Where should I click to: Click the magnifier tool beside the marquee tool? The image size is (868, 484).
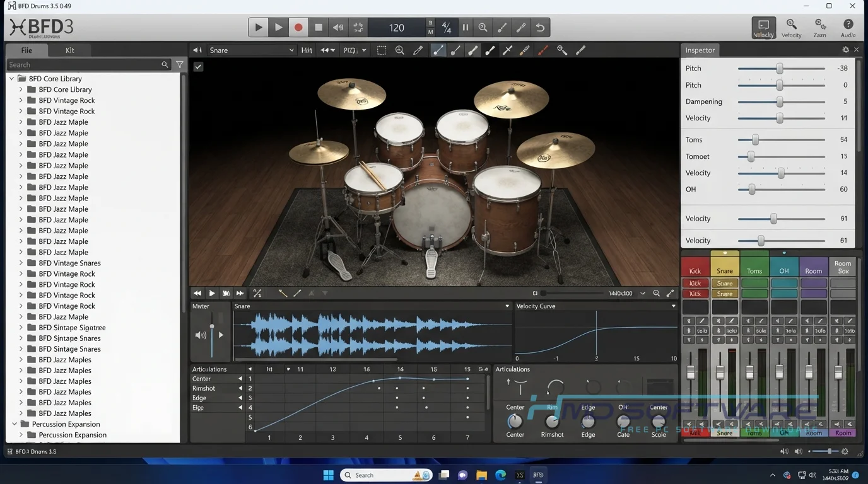(399, 50)
